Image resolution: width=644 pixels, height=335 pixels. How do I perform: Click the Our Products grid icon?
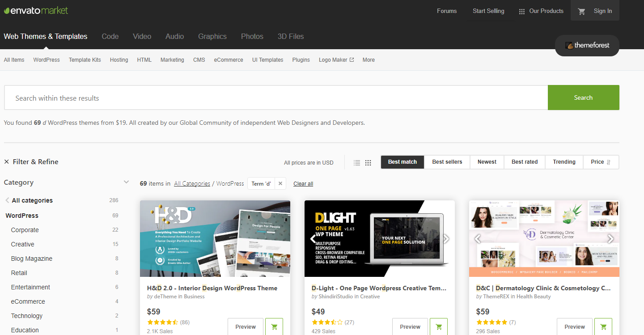point(521,12)
